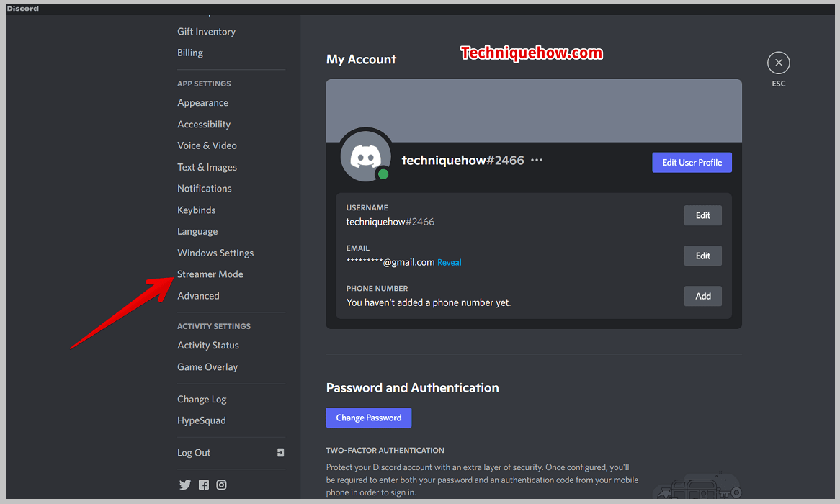The width and height of the screenshot is (840, 504).
Task: Click the username value techniquehow#2466
Action: tap(390, 222)
